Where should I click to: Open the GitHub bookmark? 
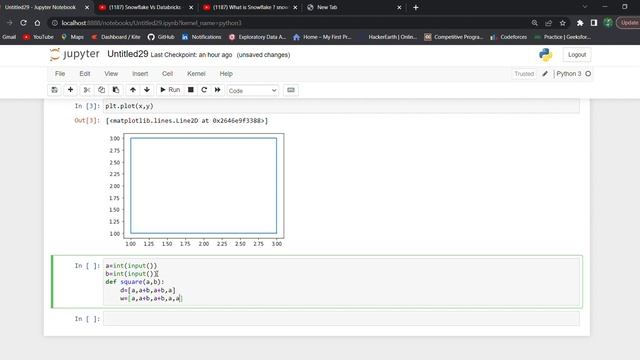(161, 37)
